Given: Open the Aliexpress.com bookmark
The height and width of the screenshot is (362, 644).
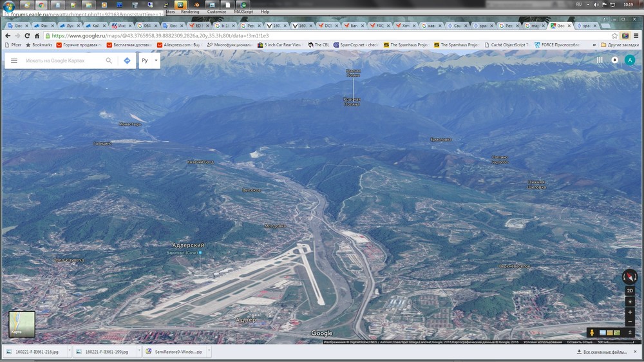Looking at the screenshot, I should click(178, 45).
